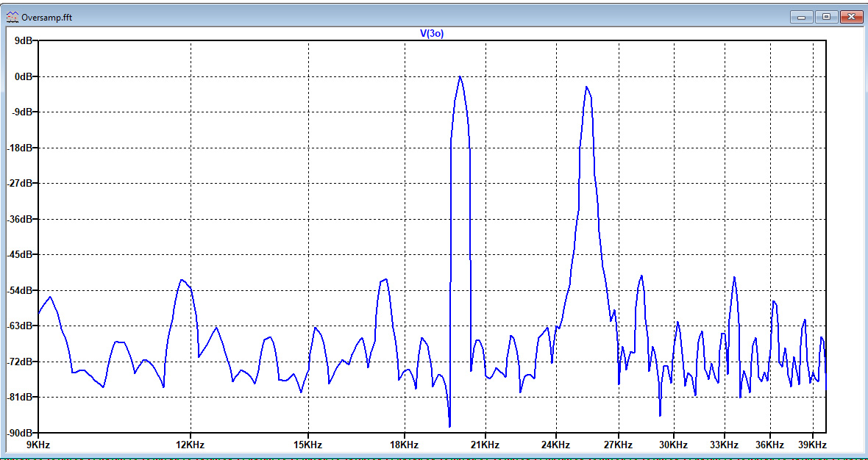Click the -72dB vertical axis label
The width and height of the screenshot is (868, 460).
click(19, 362)
